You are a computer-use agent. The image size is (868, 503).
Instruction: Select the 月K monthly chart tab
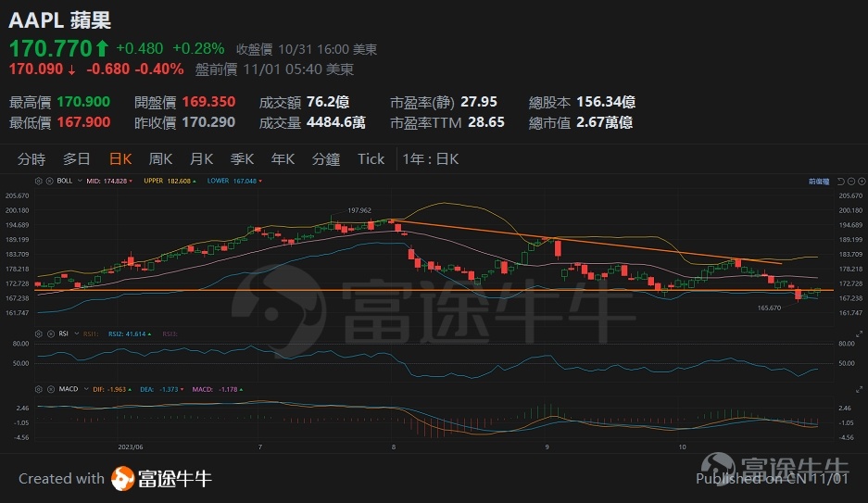point(201,159)
